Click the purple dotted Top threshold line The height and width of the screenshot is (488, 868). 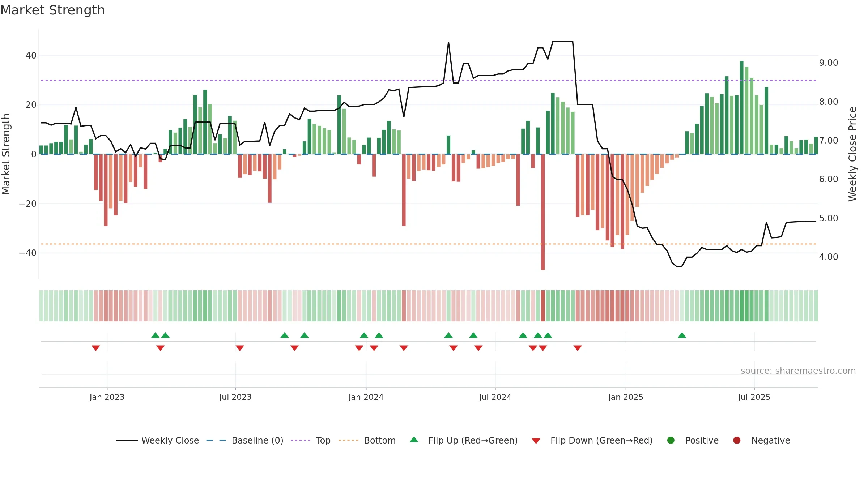[x=429, y=80]
